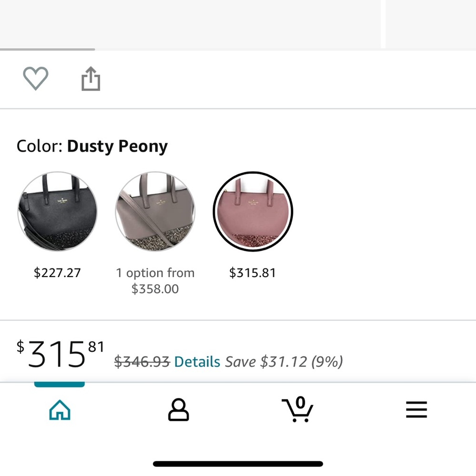476x476 pixels.
Task: Tap the image carousel scroll indicator bar
Action: [48, 49]
